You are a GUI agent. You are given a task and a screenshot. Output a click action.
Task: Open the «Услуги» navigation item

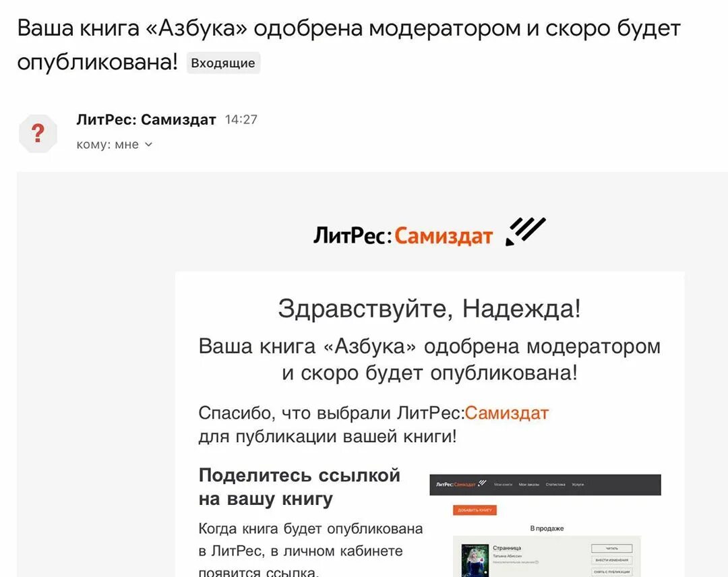[578, 485]
